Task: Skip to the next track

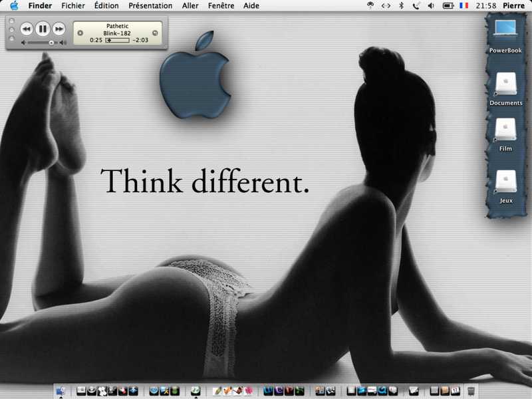Action: (59, 29)
